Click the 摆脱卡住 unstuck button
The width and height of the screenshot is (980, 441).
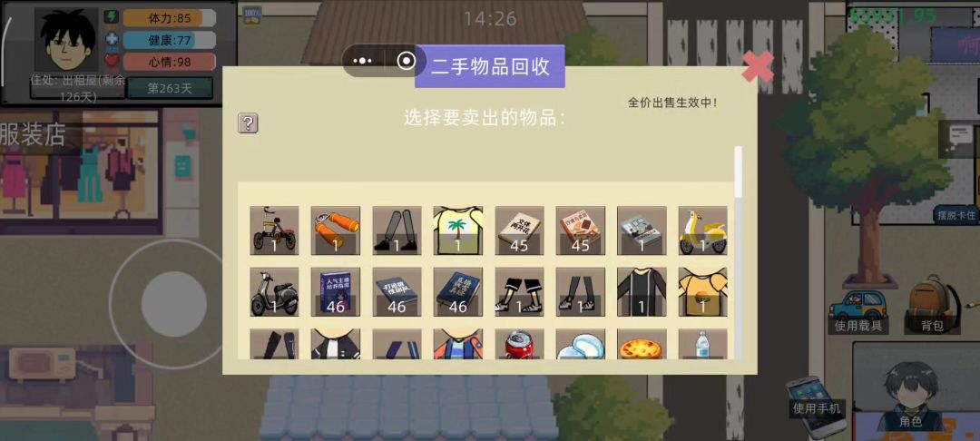click(x=956, y=215)
